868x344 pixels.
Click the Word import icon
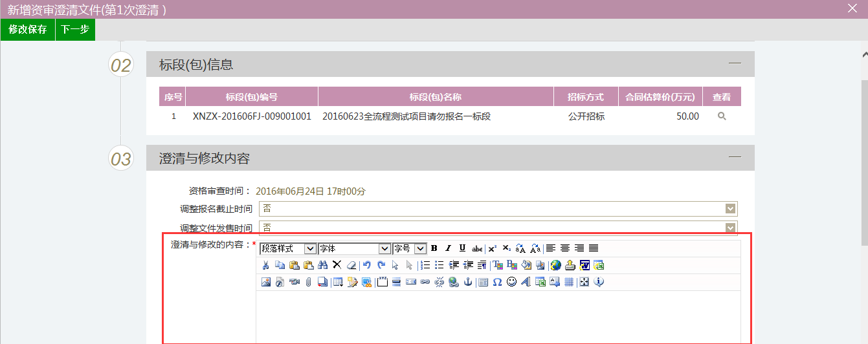[584, 265]
